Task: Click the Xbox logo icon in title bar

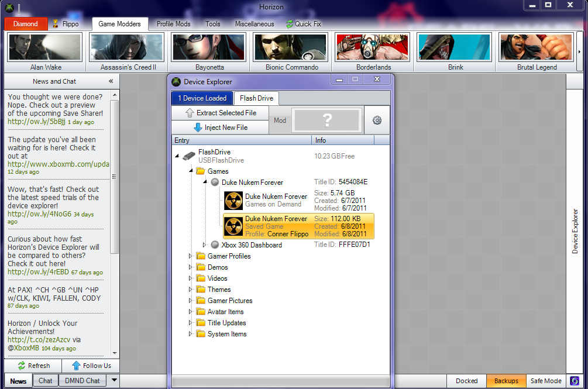Action: tap(9, 8)
